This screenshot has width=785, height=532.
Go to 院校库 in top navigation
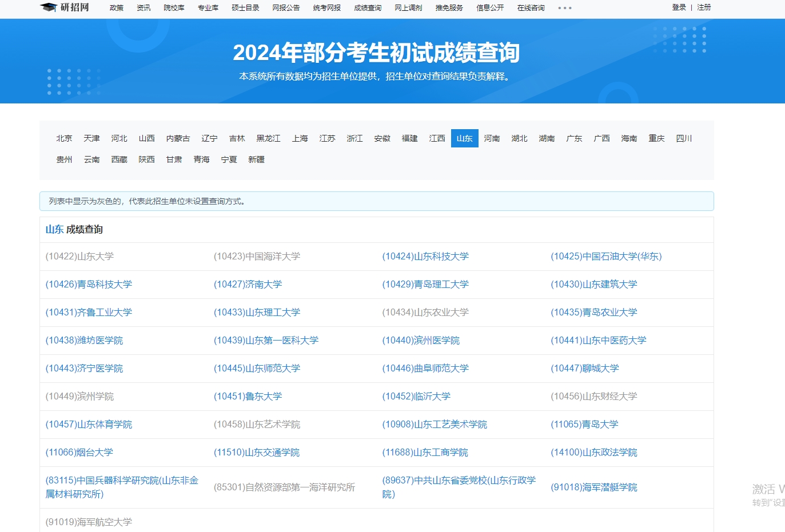[174, 8]
